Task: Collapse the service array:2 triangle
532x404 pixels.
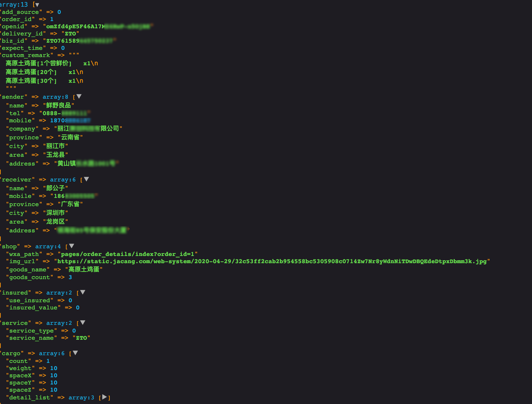Action: point(82,323)
